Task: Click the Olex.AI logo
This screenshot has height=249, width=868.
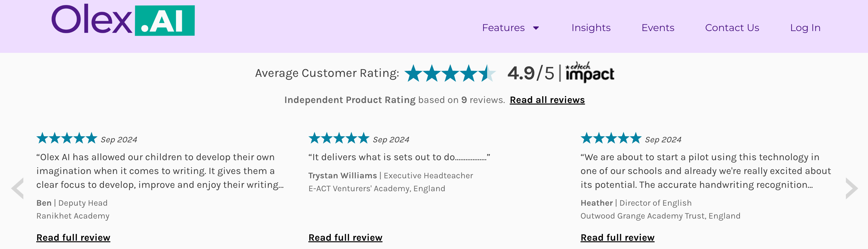Action: [x=123, y=20]
